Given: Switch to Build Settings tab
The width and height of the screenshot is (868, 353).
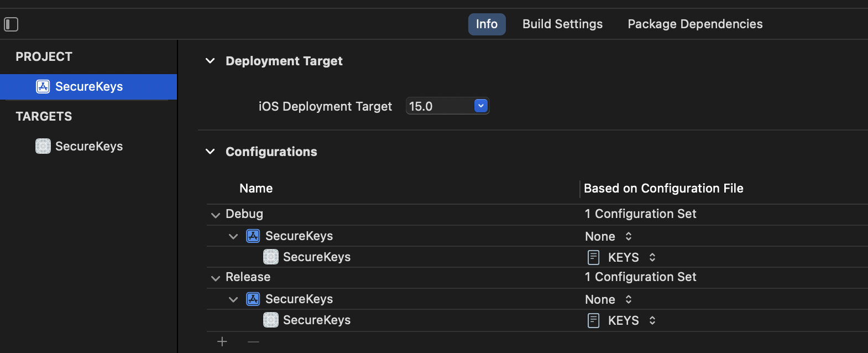Looking at the screenshot, I should (x=562, y=24).
